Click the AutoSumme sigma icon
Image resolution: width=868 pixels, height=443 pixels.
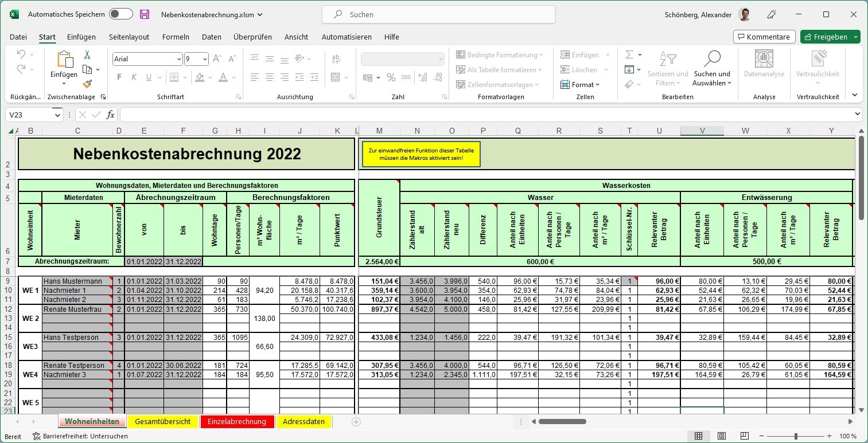point(629,54)
